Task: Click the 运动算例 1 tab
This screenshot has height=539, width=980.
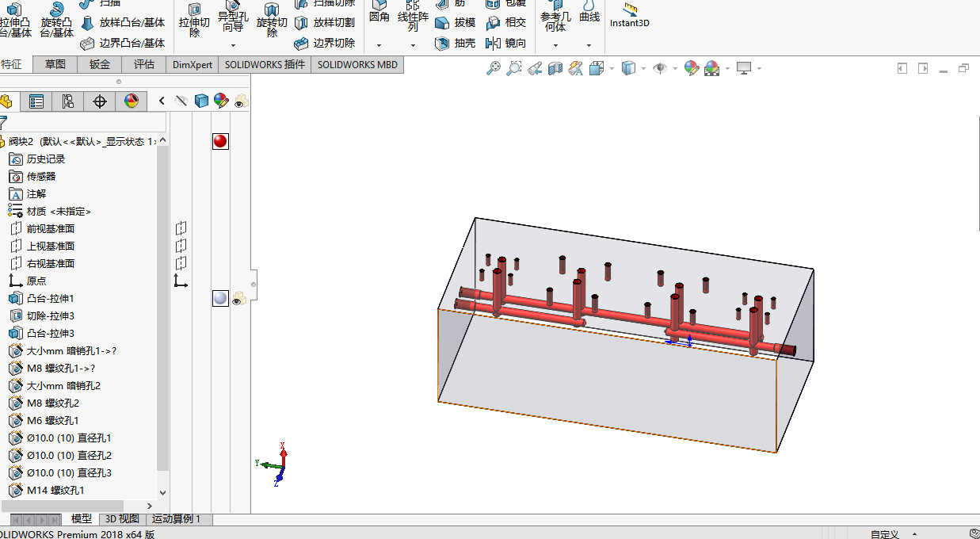Action: (176, 519)
